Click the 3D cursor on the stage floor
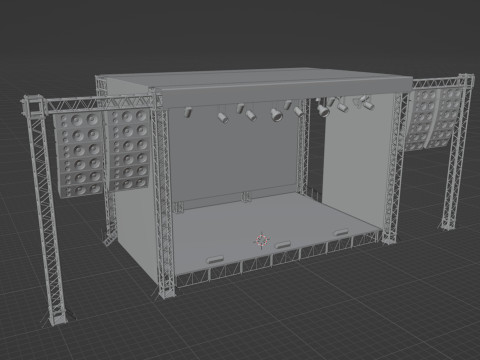Image resolution: width=480 pixels, height=360 pixels. [x=262, y=240]
